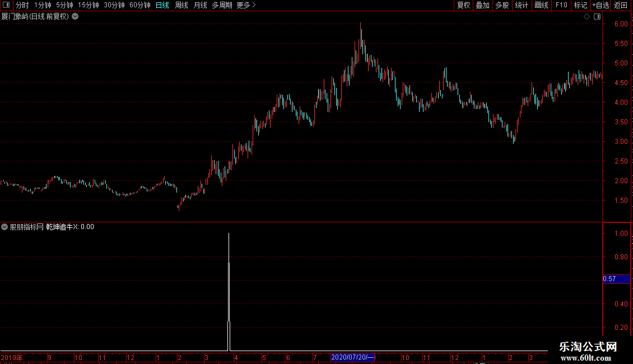This screenshot has width=633, height=364.
Task: Switch to 月线 monthly chart
Action: coord(200,5)
